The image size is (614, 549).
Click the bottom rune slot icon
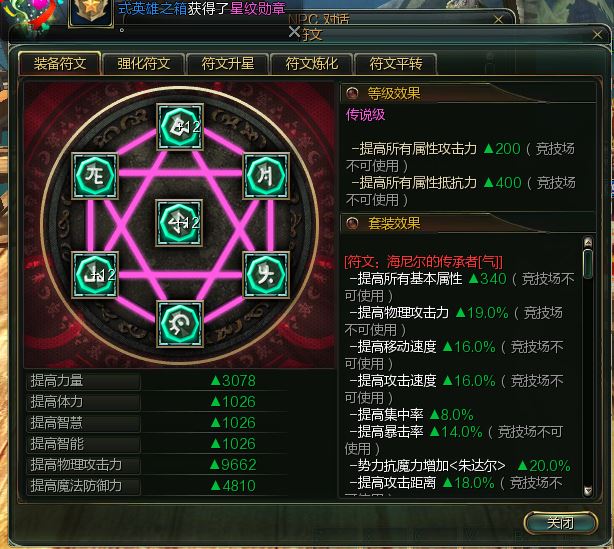180,324
